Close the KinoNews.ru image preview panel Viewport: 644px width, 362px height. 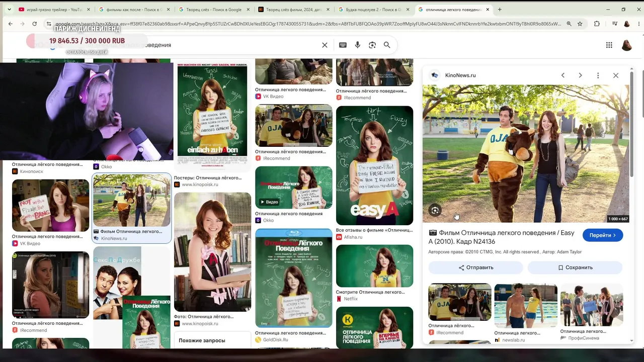[616, 75]
